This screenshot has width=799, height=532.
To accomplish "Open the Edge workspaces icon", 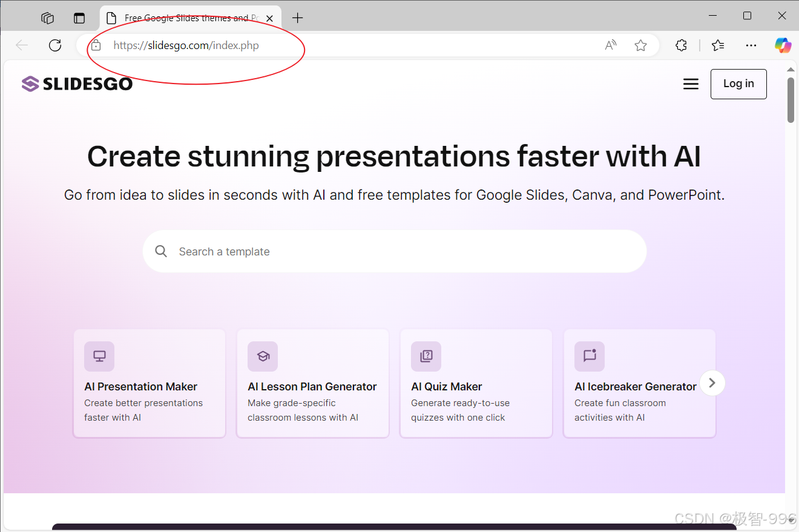I will (x=48, y=18).
